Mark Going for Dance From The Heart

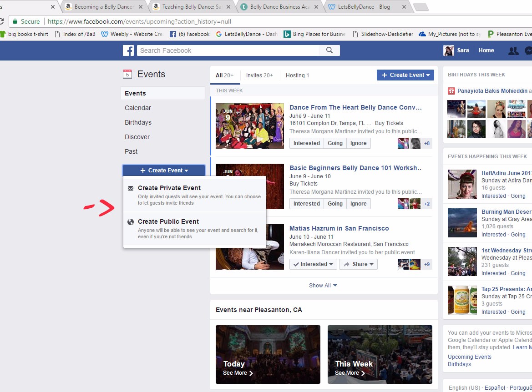click(335, 143)
